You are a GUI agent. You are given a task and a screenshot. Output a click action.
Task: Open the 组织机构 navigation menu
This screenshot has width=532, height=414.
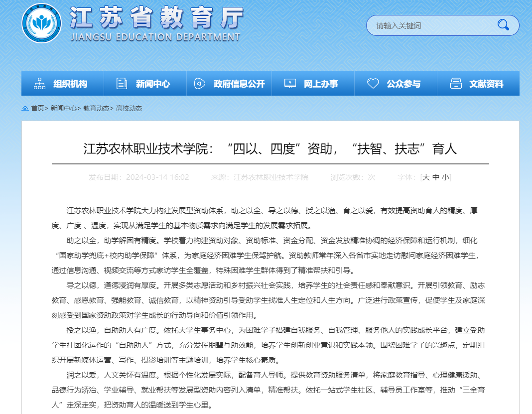tap(70, 84)
